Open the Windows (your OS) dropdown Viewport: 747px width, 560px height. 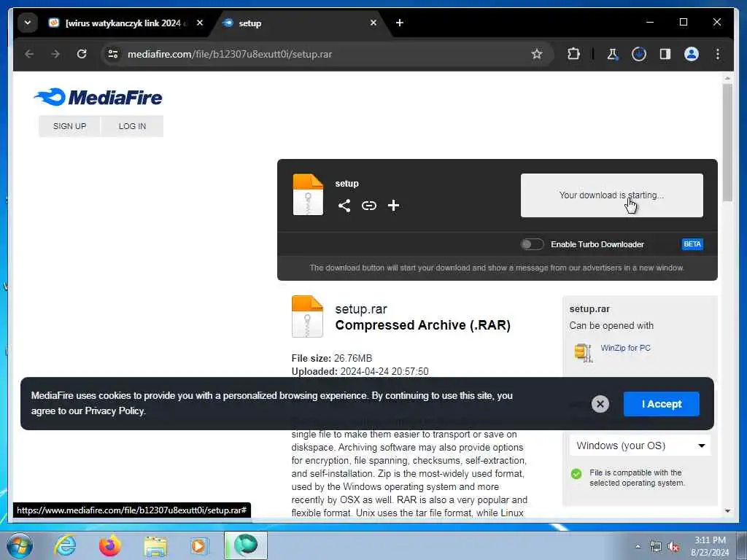(640, 446)
